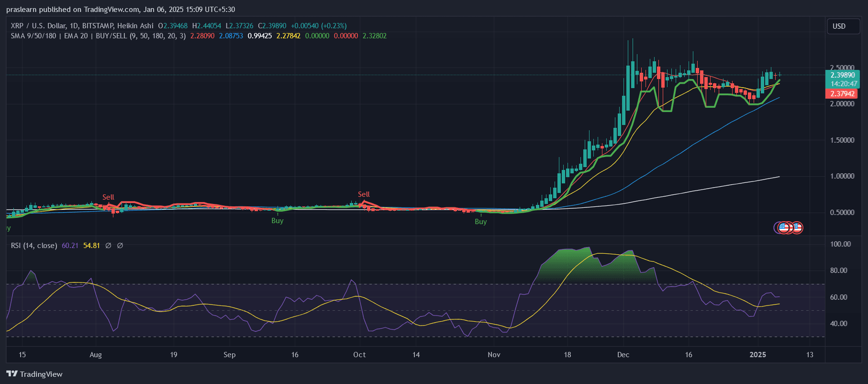Click the high value H2.44054
868x384 pixels.
[x=207, y=26]
